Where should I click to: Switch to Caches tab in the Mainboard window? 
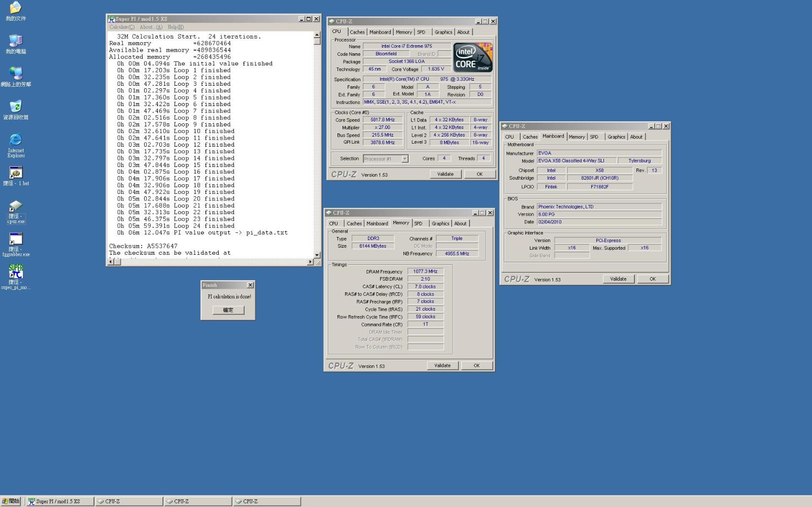point(530,137)
